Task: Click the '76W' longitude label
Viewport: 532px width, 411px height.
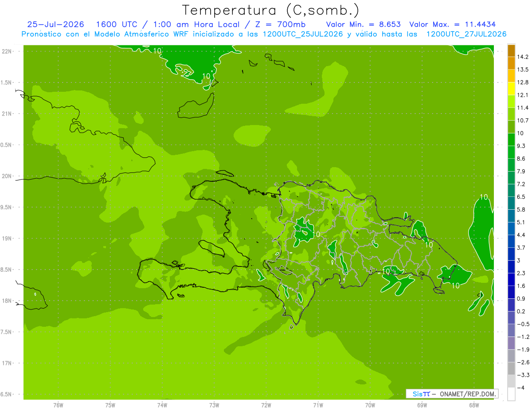Action: 58,405
